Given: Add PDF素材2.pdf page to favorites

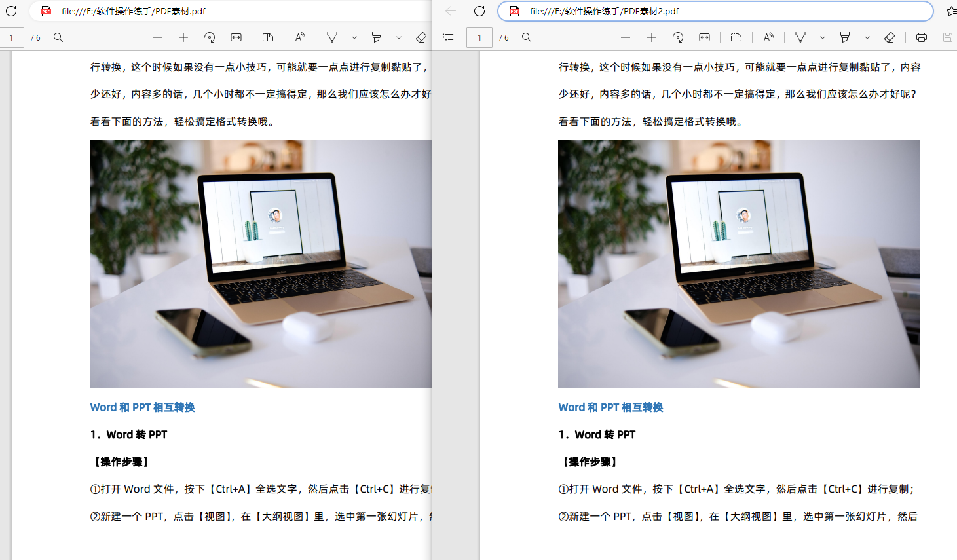Looking at the screenshot, I should pyautogui.click(x=951, y=11).
